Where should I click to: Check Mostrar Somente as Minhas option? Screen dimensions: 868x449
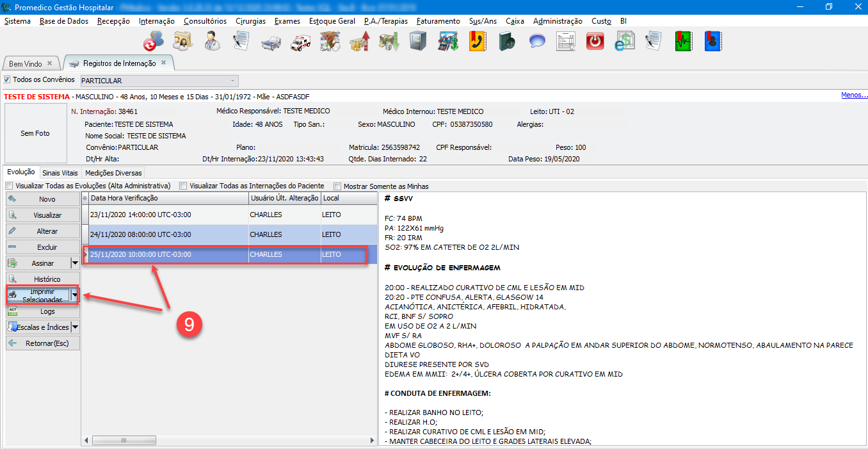(337, 186)
